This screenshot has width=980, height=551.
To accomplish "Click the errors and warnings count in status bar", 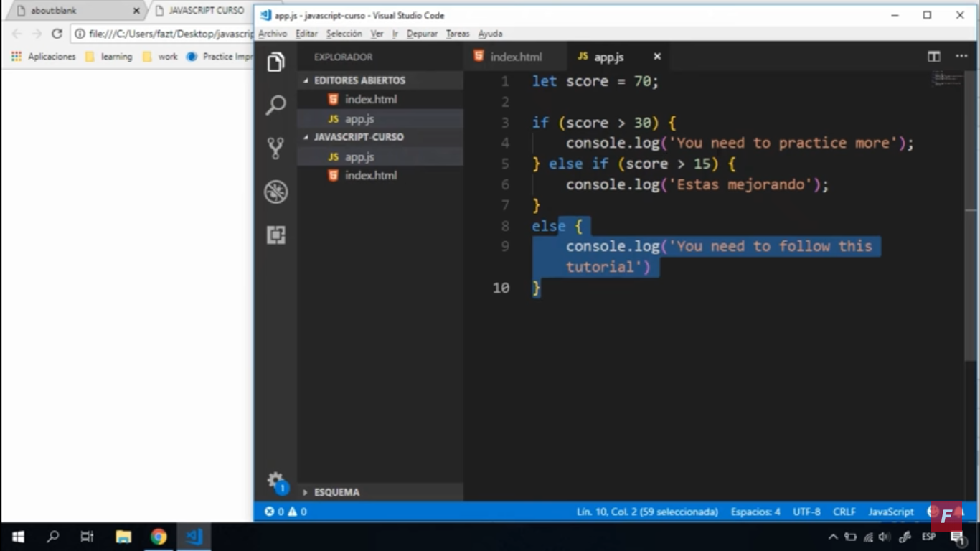I will [286, 512].
